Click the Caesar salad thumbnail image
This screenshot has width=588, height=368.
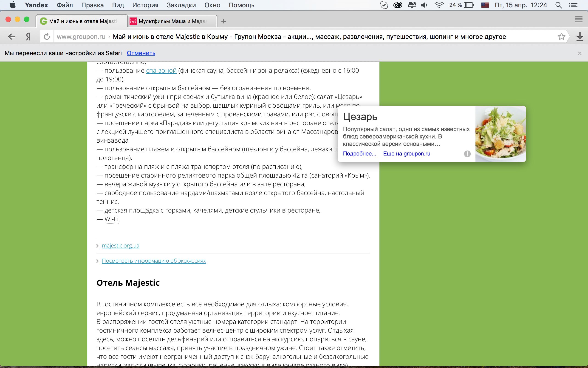[x=500, y=134]
